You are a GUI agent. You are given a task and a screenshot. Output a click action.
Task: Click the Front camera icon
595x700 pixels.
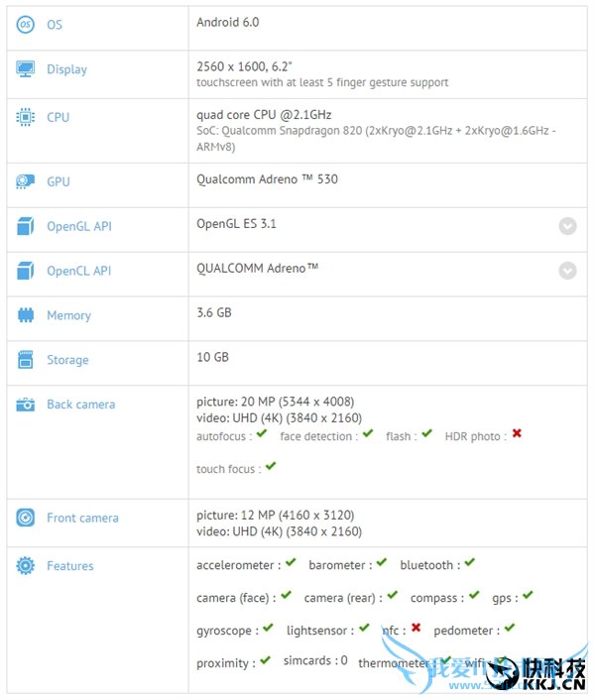[26, 518]
